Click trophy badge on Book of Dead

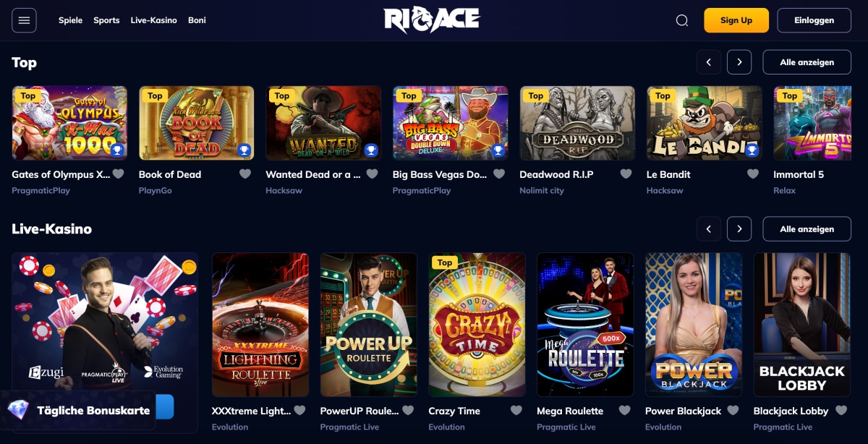pos(244,150)
